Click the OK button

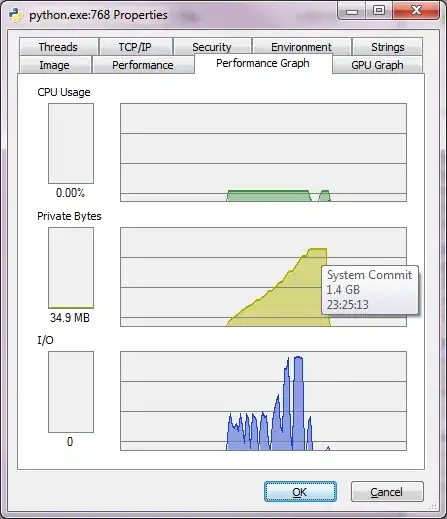tap(300, 492)
